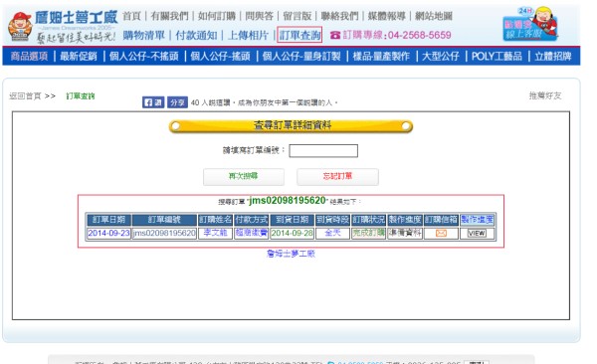
Task: Click the 返回首頁 breadcrumb link
Action: (x=25, y=95)
